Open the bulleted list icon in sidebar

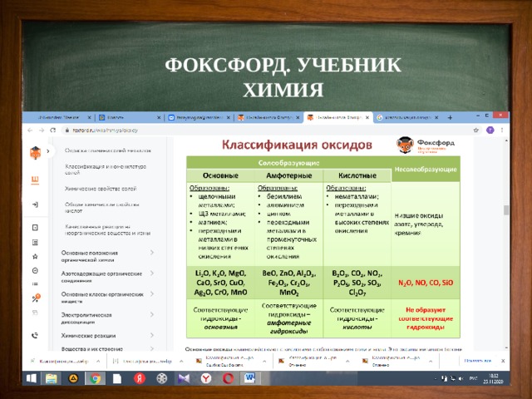[x=35, y=284]
